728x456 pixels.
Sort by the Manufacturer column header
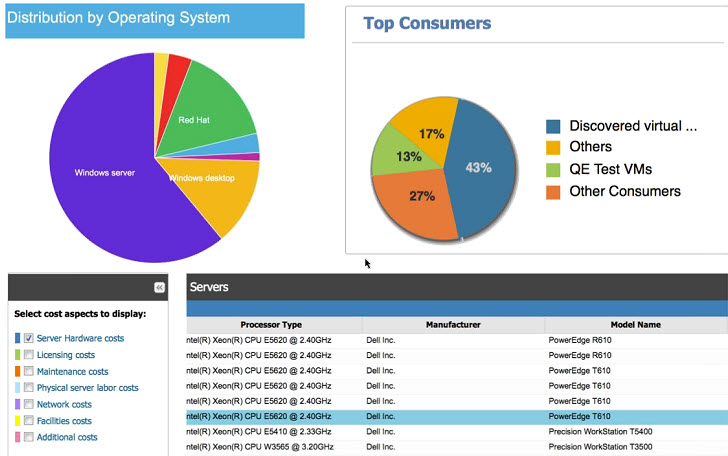click(x=453, y=325)
